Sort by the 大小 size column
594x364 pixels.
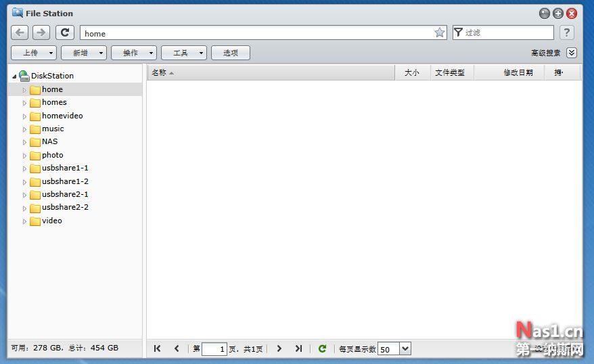[x=412, y=72]
